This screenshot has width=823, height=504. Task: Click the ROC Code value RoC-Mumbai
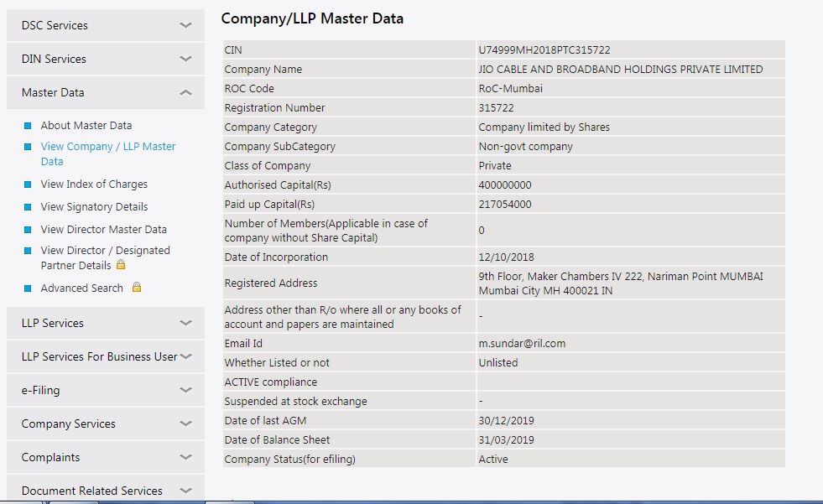point(510,88)
